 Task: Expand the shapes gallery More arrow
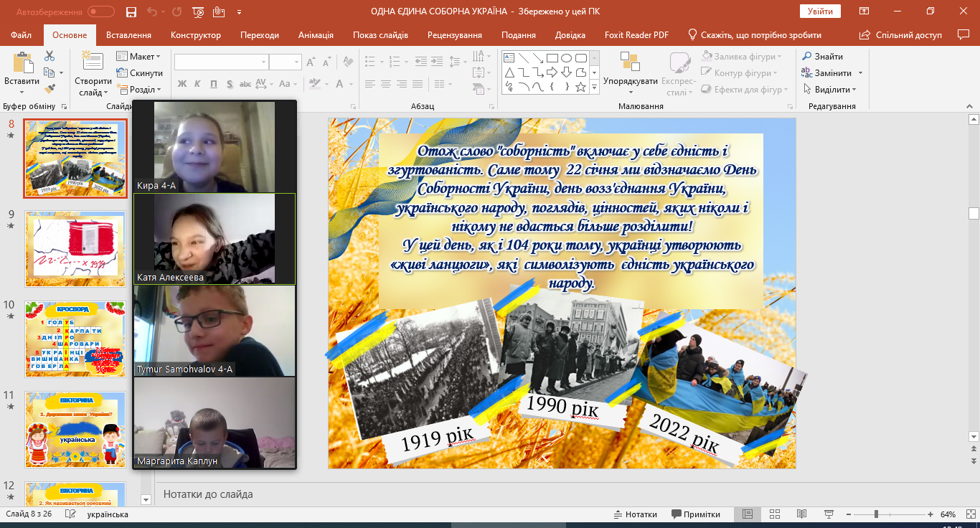coord(594,87)
